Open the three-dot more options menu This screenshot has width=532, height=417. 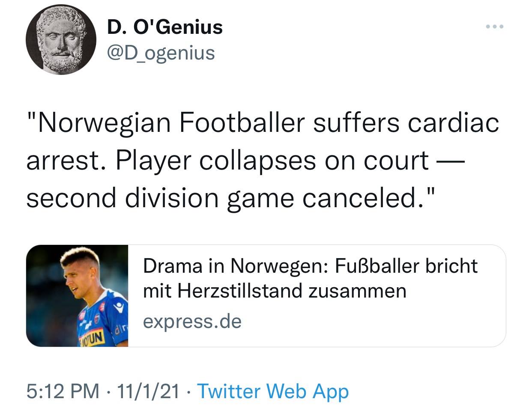pos(495,27)
